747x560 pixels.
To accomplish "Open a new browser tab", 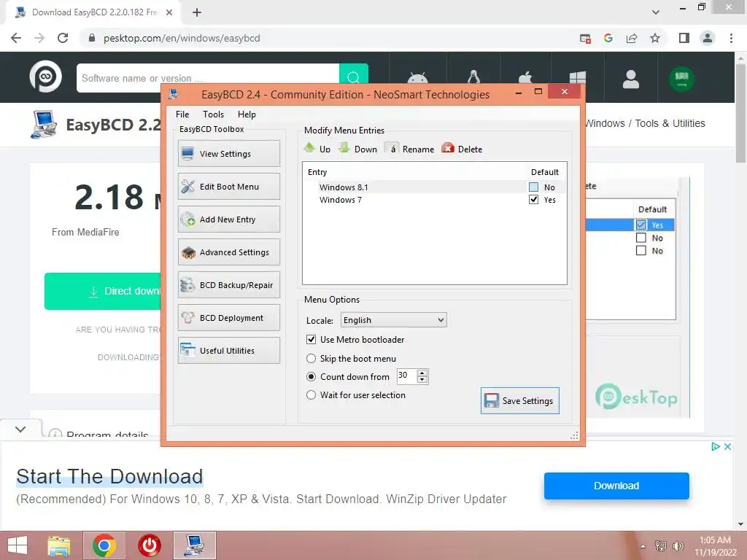I will pos(197,12).
